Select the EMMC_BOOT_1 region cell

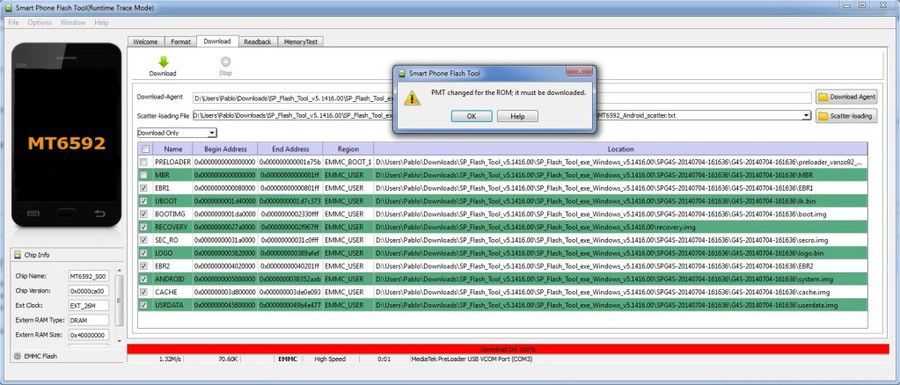click(x=348, y=162)
